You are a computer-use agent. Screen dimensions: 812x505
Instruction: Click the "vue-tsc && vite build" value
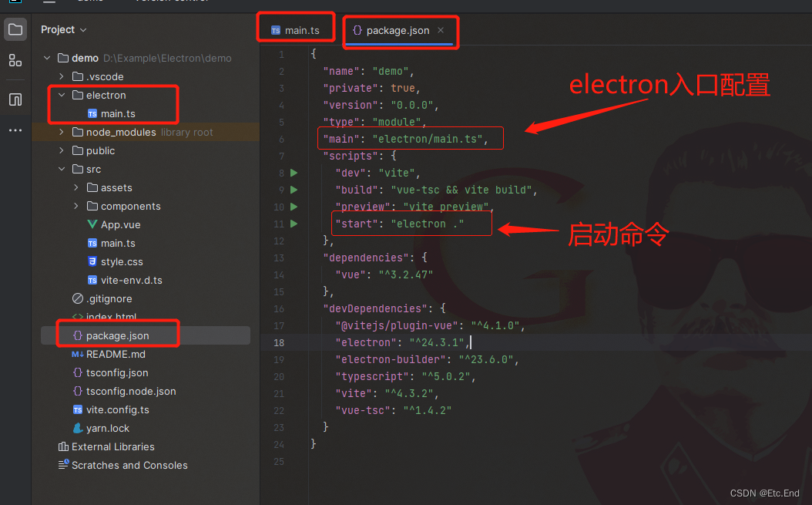[461, 190]
